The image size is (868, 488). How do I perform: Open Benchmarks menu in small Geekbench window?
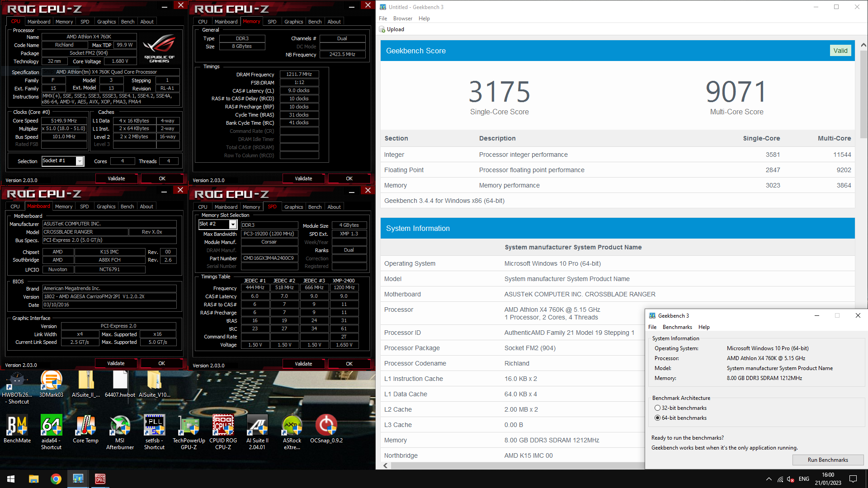(677, 327)
